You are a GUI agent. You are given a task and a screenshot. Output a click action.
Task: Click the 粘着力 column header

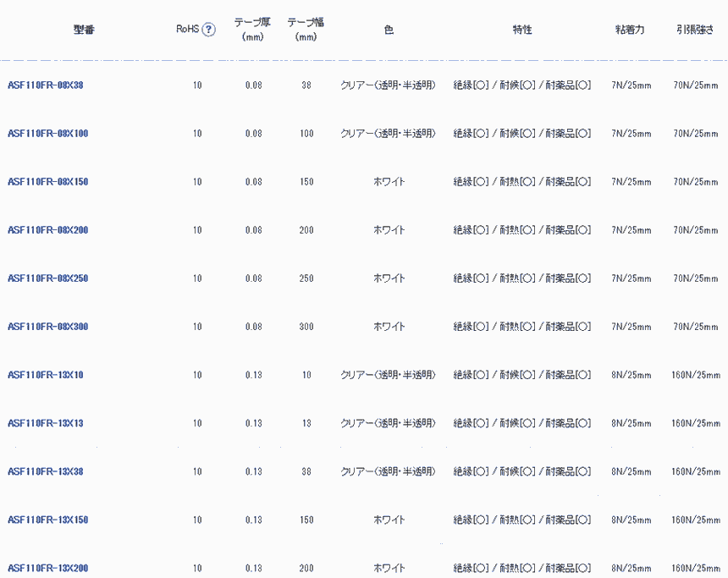pos(631,30)
